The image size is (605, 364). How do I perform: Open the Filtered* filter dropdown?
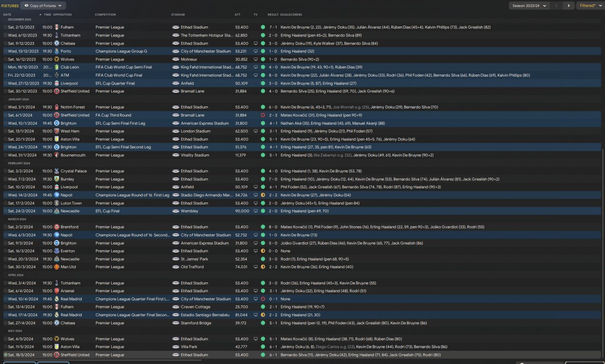click(589, 6)
